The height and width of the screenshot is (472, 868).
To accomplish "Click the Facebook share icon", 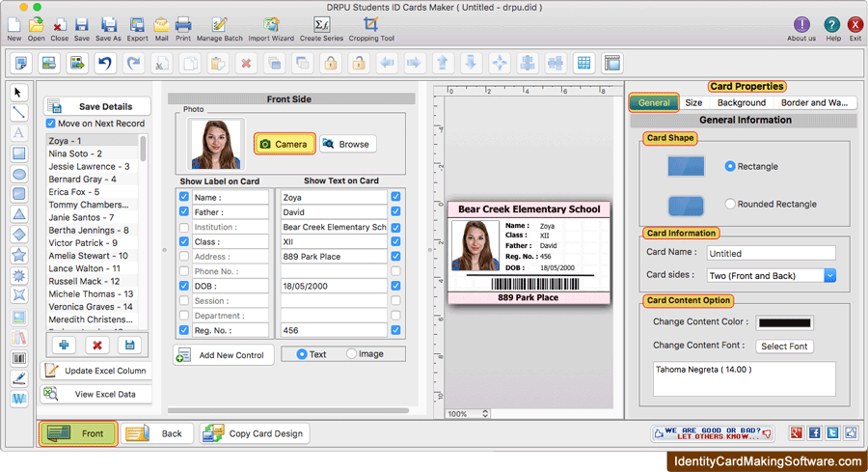I will pyautogui.click(x=814, y=433).
